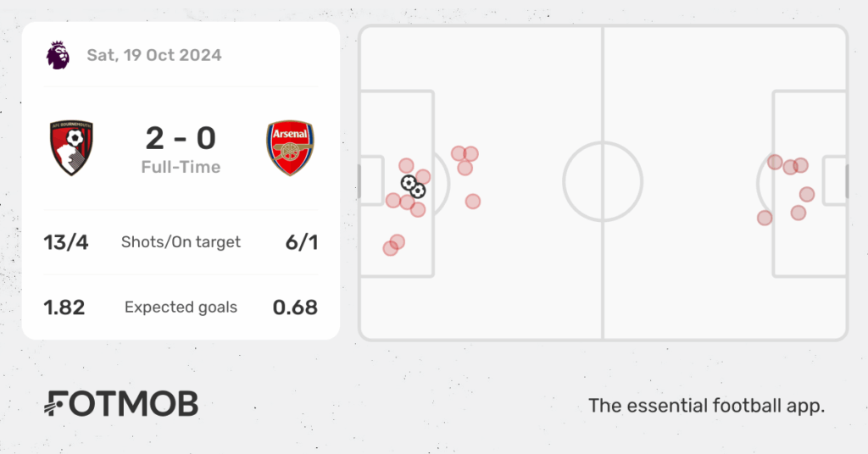Click the lower goal ball icon

[418, 191]
